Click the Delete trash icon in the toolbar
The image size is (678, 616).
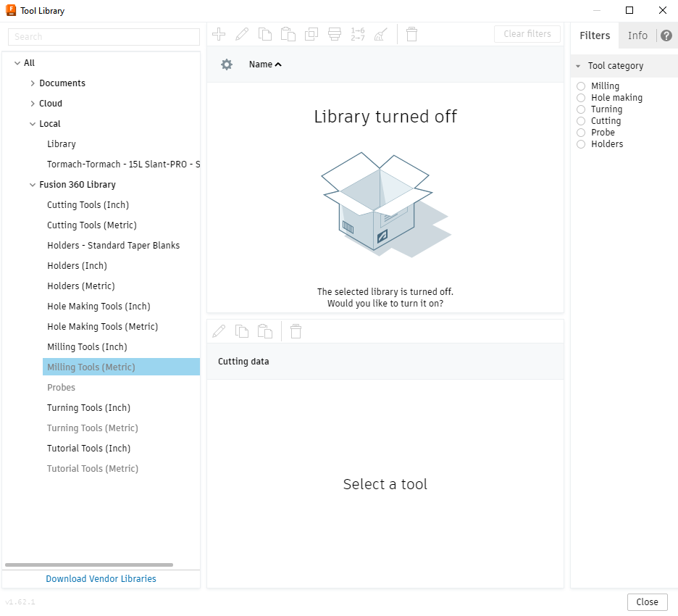click(411, 34)
